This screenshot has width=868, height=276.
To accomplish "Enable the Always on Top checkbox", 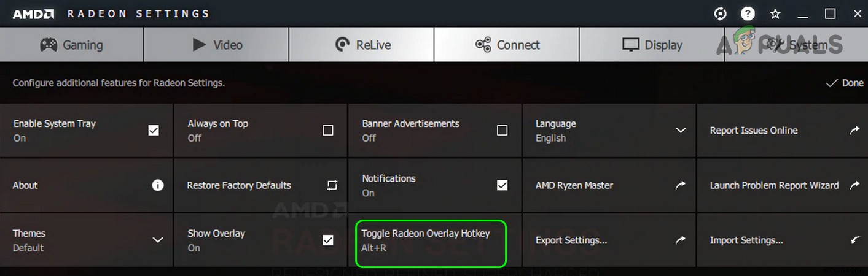I will [328, 131].
